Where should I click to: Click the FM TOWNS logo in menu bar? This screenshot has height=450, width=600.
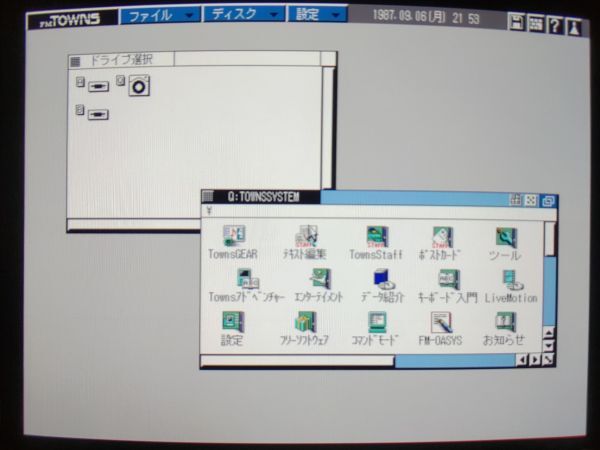[72, 20]
